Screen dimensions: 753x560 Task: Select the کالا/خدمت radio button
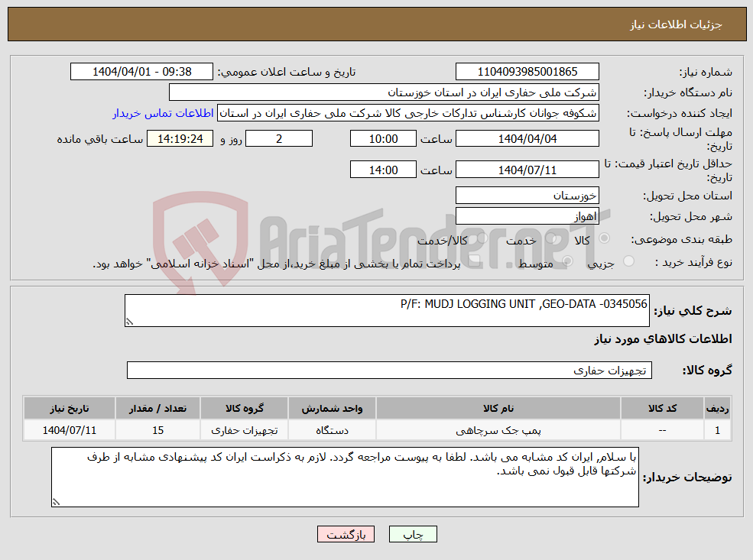[482, 238]
